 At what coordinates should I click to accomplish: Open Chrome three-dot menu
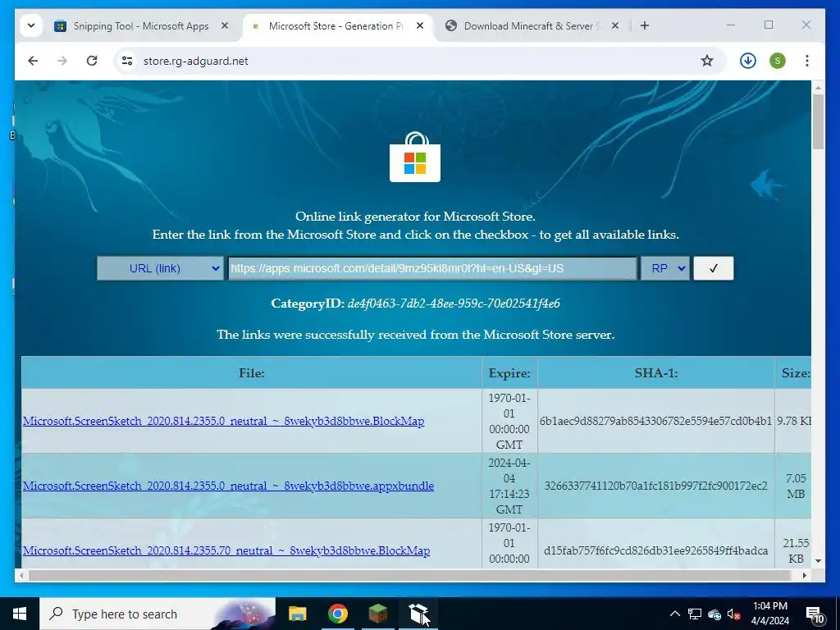point(807,61)
